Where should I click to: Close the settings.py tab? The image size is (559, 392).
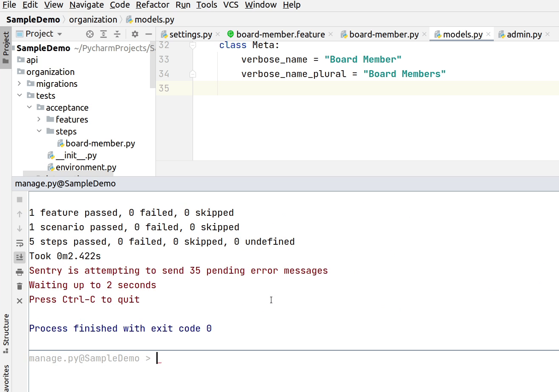[x=217, y=34]
